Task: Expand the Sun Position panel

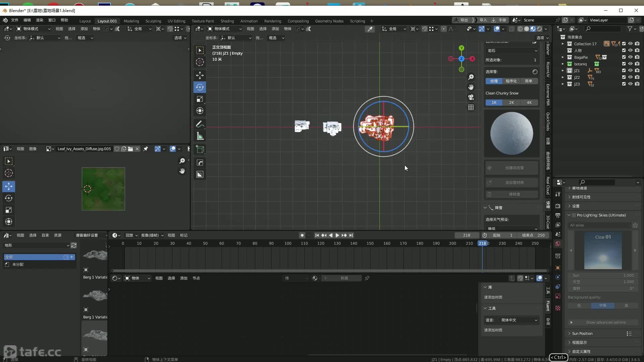Action: 582,334
